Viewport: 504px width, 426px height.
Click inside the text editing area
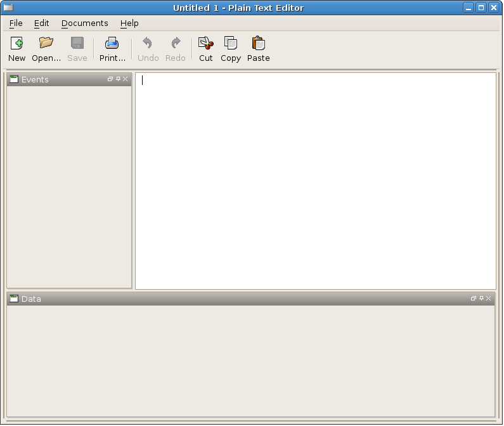[x=316, y=181]
